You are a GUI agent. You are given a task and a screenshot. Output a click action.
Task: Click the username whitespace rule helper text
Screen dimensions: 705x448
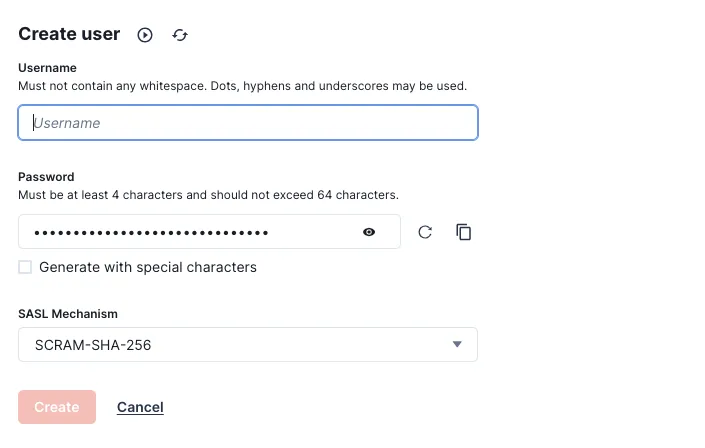click(x=242, y=86)
